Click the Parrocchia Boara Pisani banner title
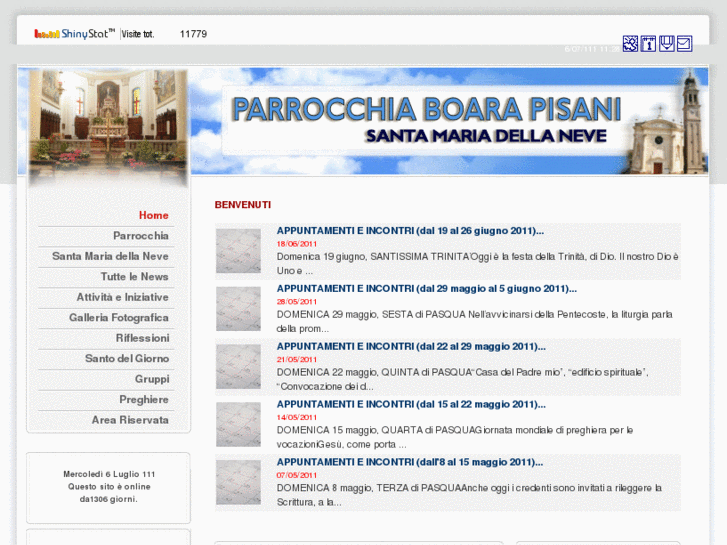Screen dimensions: 727x545 427,109
